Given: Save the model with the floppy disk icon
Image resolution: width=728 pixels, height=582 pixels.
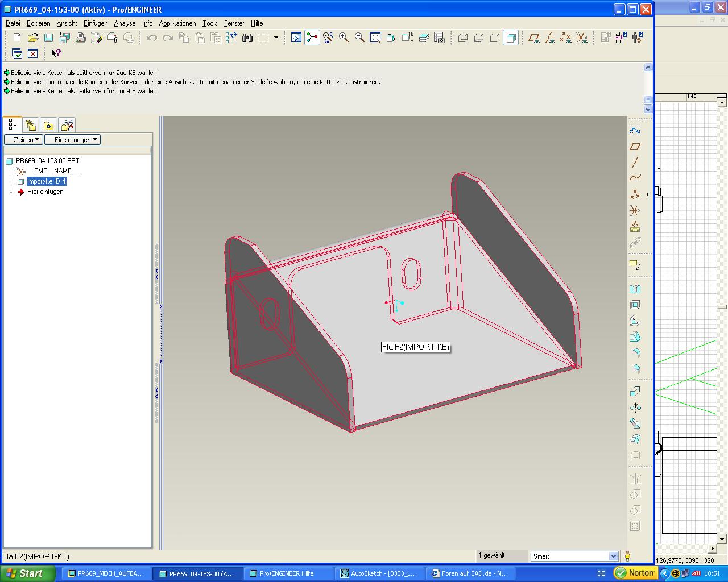Looking at the screenshot, I should pos(48,38).
